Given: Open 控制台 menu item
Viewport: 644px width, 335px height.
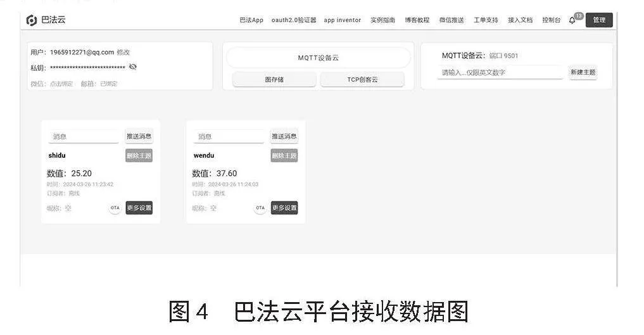Looking at the screenshot, I should tap(551, 20).
